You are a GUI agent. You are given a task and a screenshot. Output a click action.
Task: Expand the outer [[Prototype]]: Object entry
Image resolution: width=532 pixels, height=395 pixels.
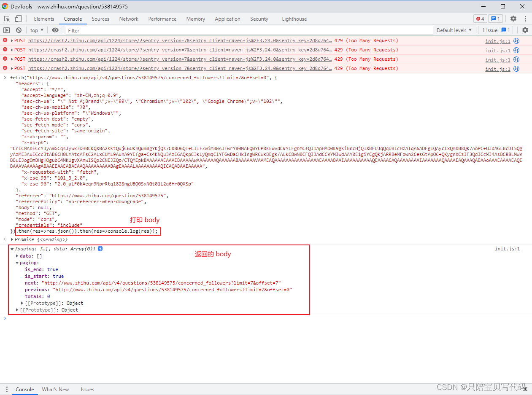tap(17, 310)
